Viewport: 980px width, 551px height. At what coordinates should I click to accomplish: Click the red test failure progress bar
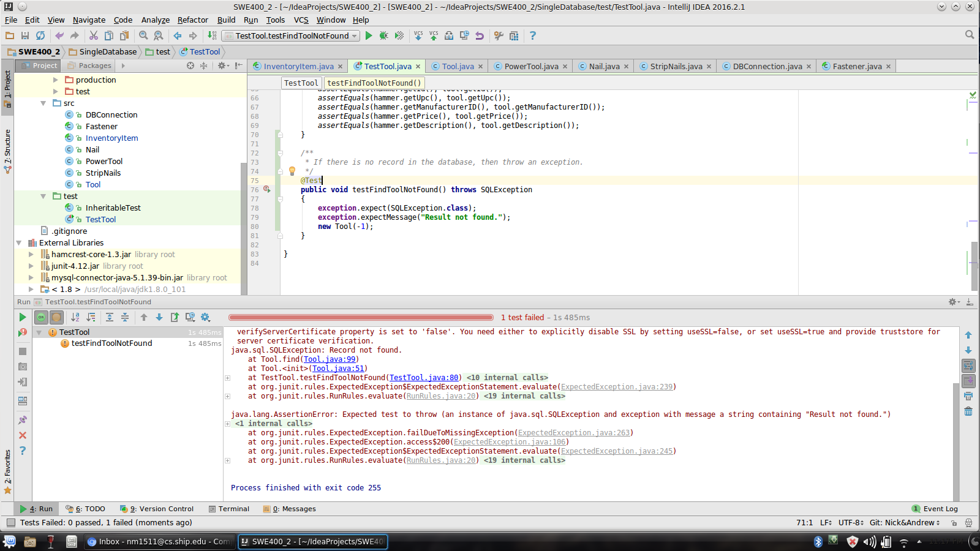pos(361,317)
